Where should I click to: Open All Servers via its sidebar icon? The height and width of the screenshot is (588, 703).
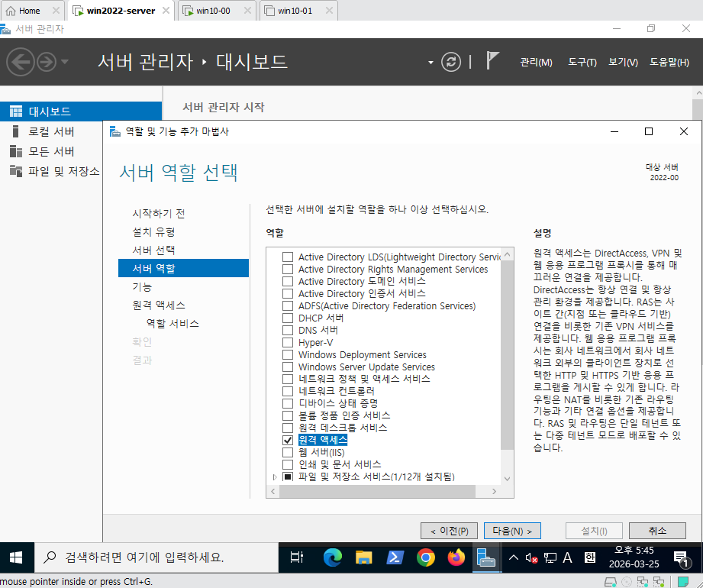[16, 151]
